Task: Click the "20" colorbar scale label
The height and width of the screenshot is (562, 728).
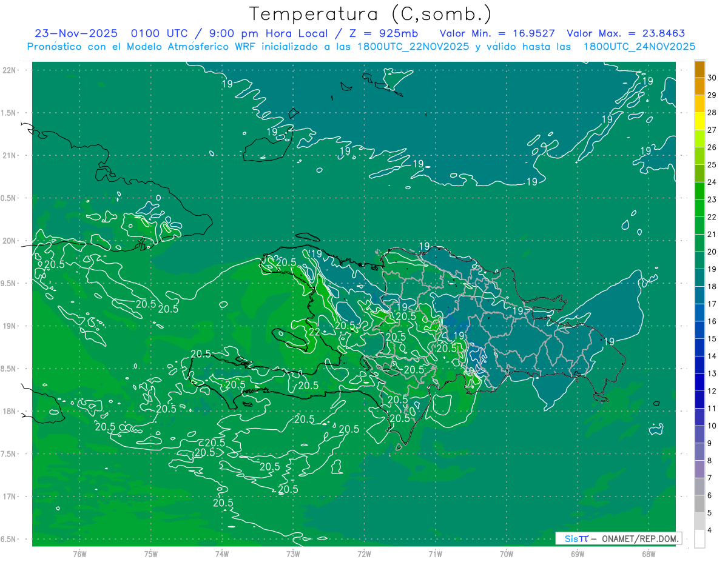Action: tap(712, 252)
